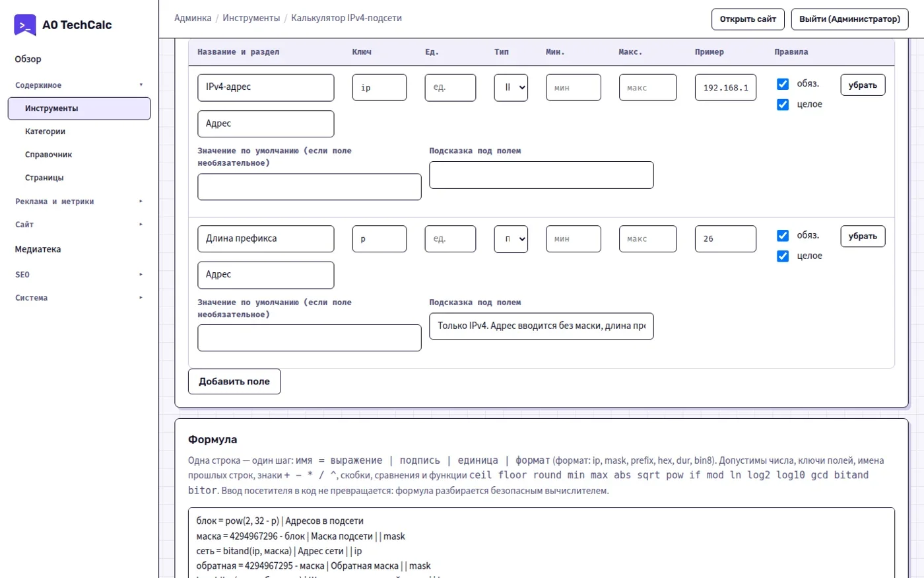Select Инструменты in the sidebar
924x578 pixels.
click(x=79, y=108)
